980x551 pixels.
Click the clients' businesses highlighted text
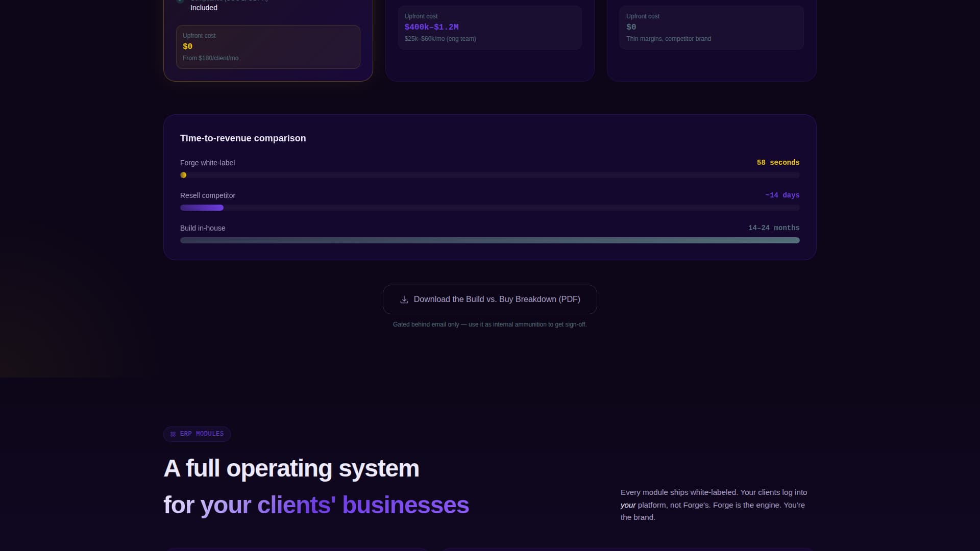click(x=362, y=505)
